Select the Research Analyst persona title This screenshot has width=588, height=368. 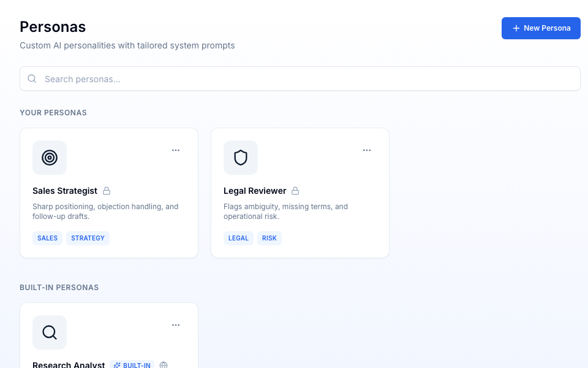click(x=69, y=365)
